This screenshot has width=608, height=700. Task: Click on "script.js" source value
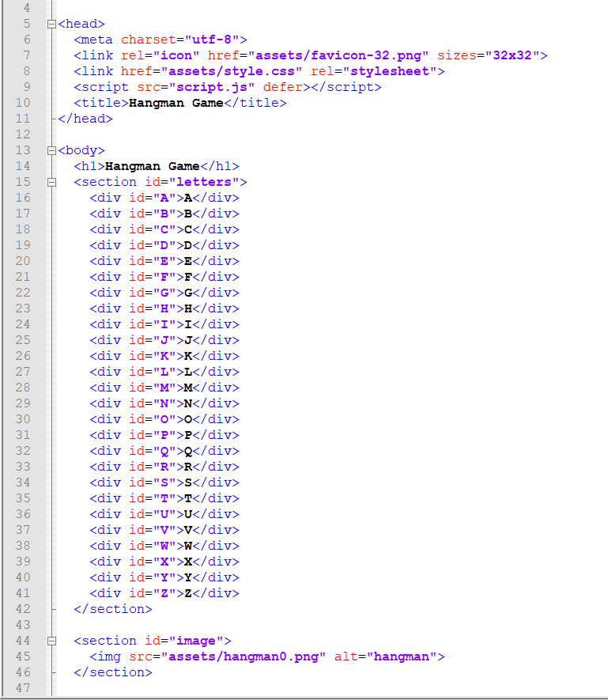(x=212, y=87)
